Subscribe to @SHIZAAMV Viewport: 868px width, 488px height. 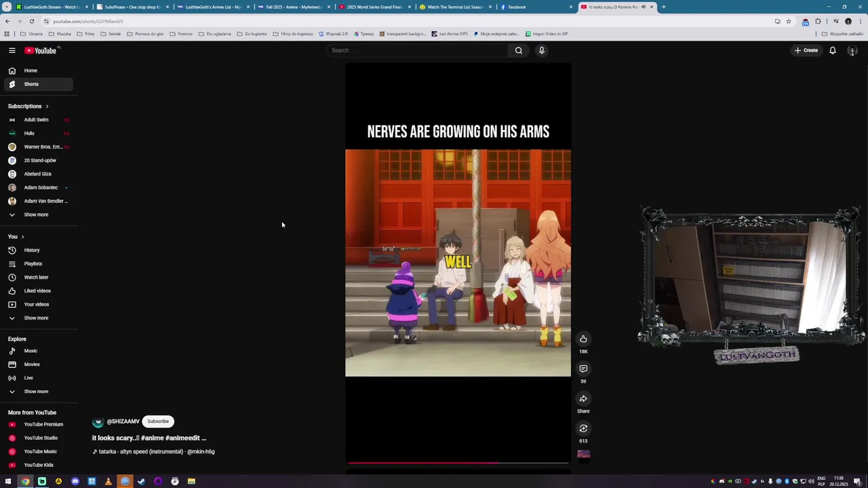coord(158,422)
